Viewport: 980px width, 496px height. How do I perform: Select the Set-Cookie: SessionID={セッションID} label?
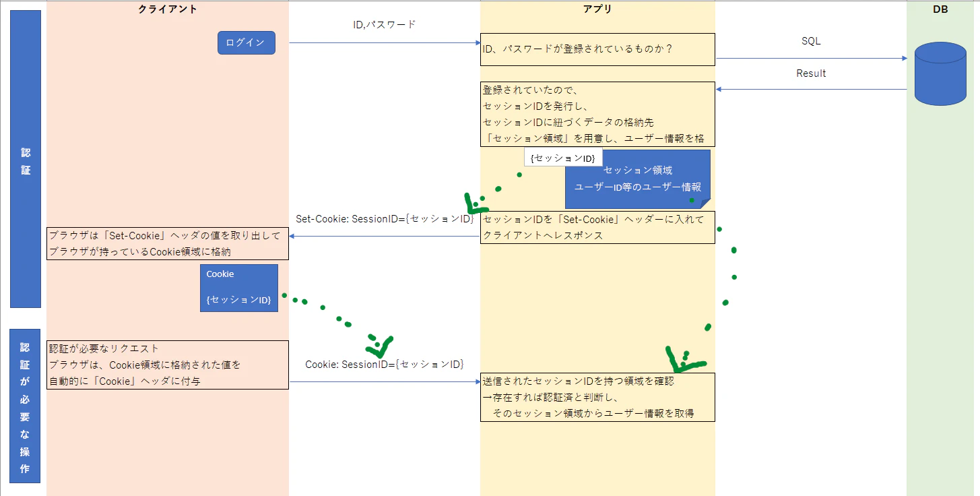coord(385,219)
